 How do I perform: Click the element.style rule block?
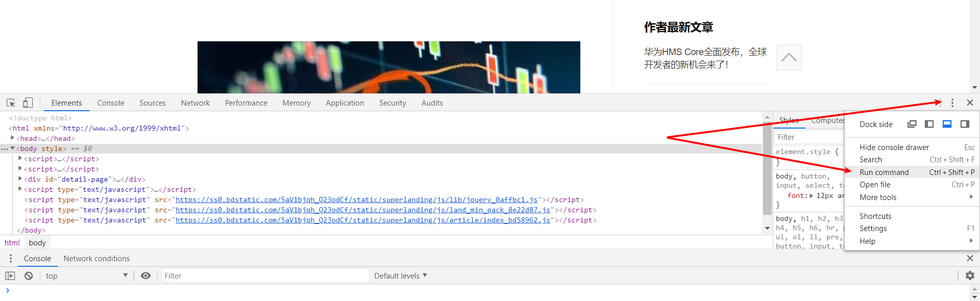pos(809,157)
